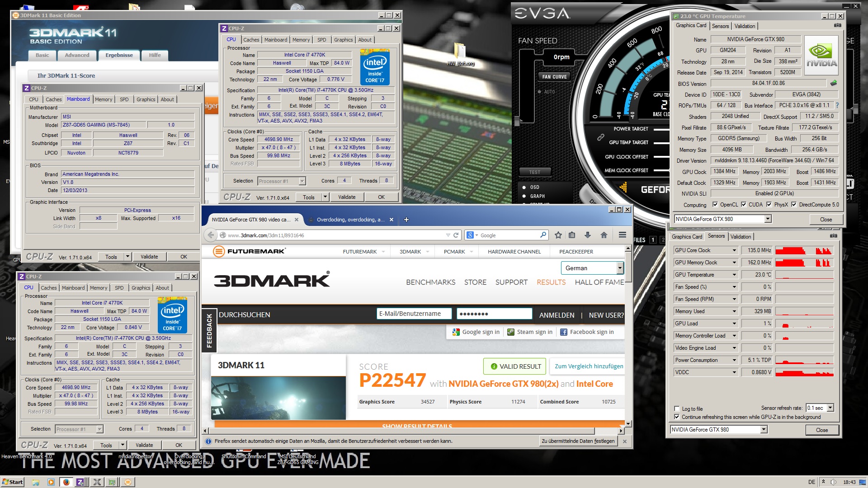Open the German language dropdown on the 3DMark site
Viewport: 868px width, 488px height.
(x=620, y=268)
